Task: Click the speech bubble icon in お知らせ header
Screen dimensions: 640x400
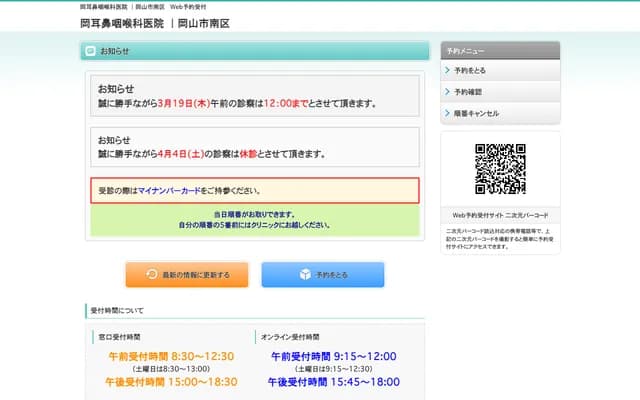Action: [91, 51]
